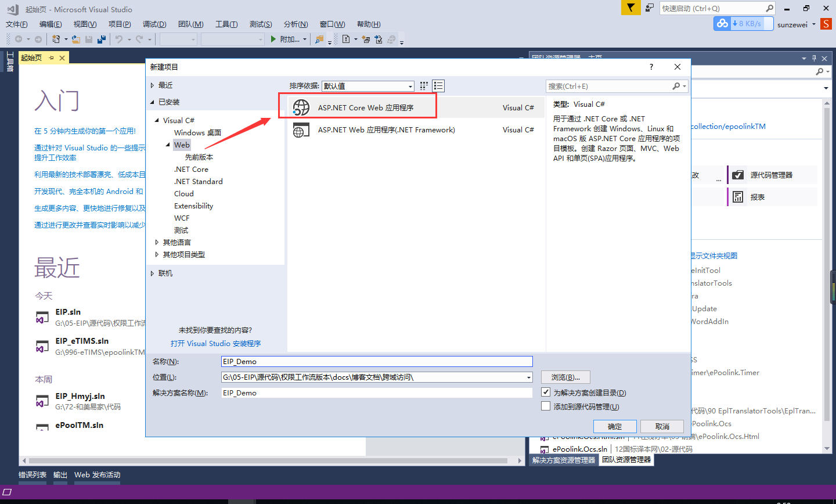Toggle 为解决方案创建目录 checkbox

tap(546, 392)
